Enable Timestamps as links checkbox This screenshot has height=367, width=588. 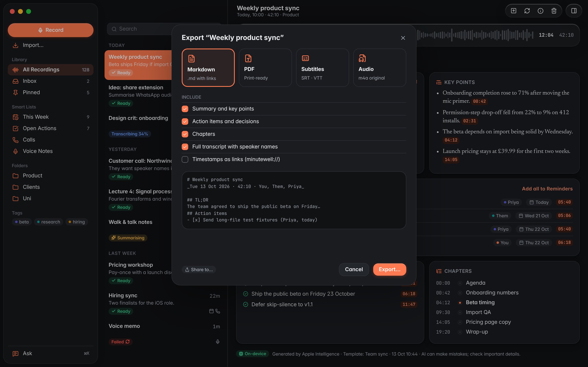pyautogui.click(x=185, y=159)
